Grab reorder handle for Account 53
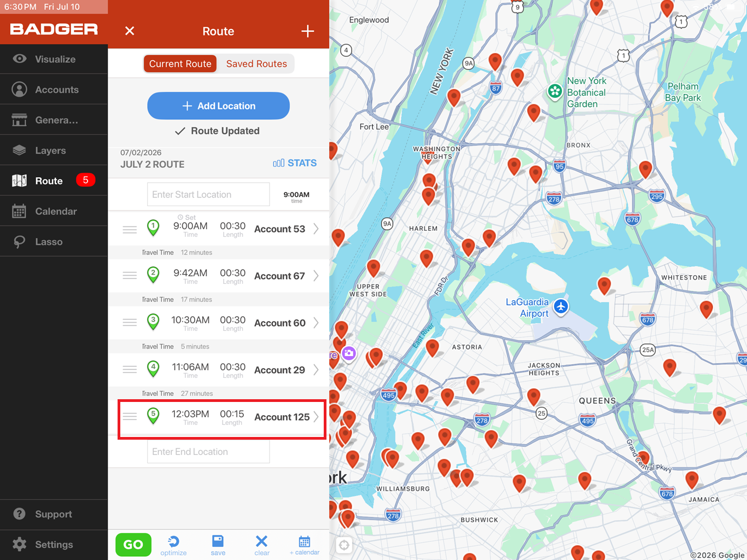747x560 pixels. [x=130, y=229]
